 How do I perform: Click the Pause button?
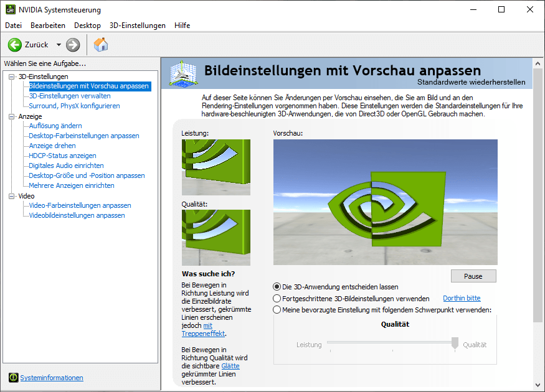(x=473, y=276)
